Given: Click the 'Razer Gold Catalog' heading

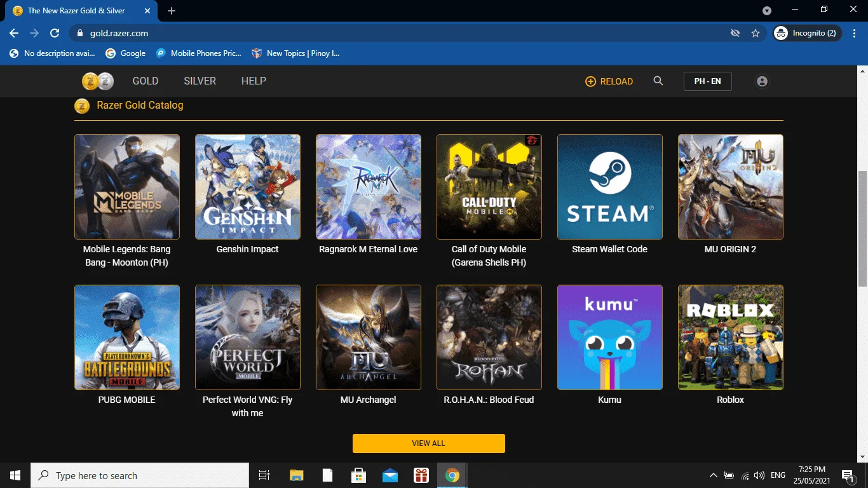Looking at the screenshot, I should 140,105.
